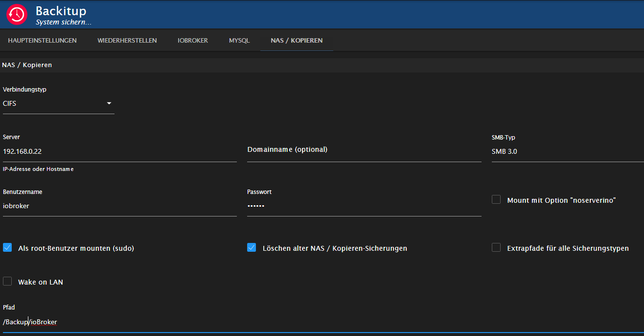This screenshot has height=336, width=644.
Task: Click the "Verbindungstyp" label
Action: (24, 90)
